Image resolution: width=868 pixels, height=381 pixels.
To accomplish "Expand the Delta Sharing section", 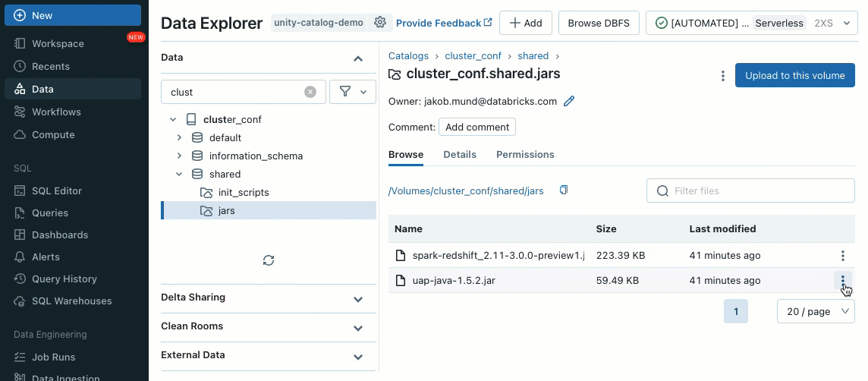I will pyautogui.click(x=358, y=298).
